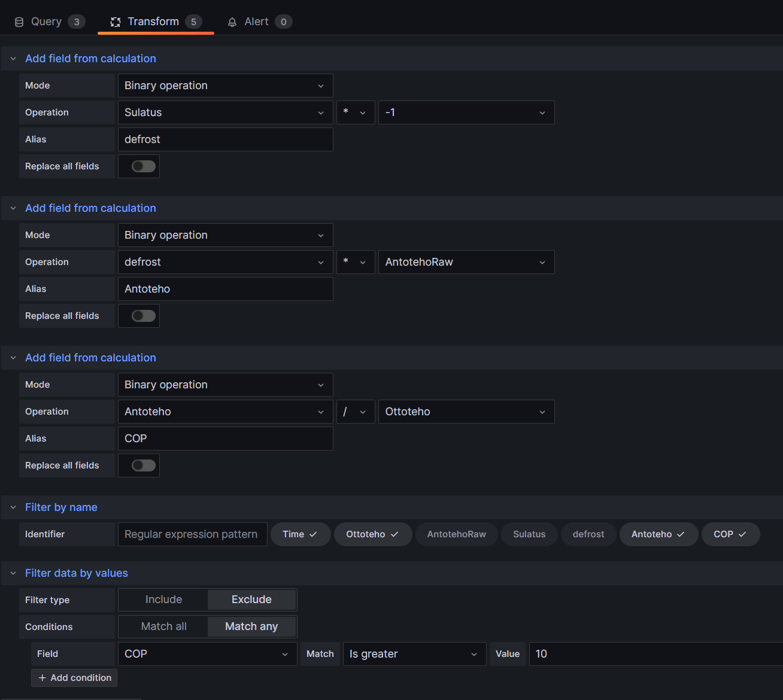Select the Include filter type
Image resolution: width=783 pixels, height=700 pixels.
[163, 599]
